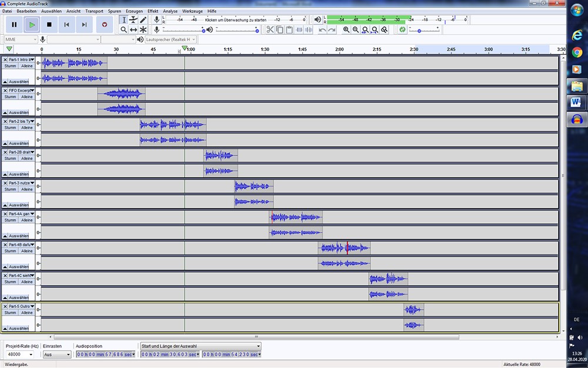The width and height of the screenshot is (588, 368).
Task: Click Auswählen button on Part-3 track
Action: [18, 205]
